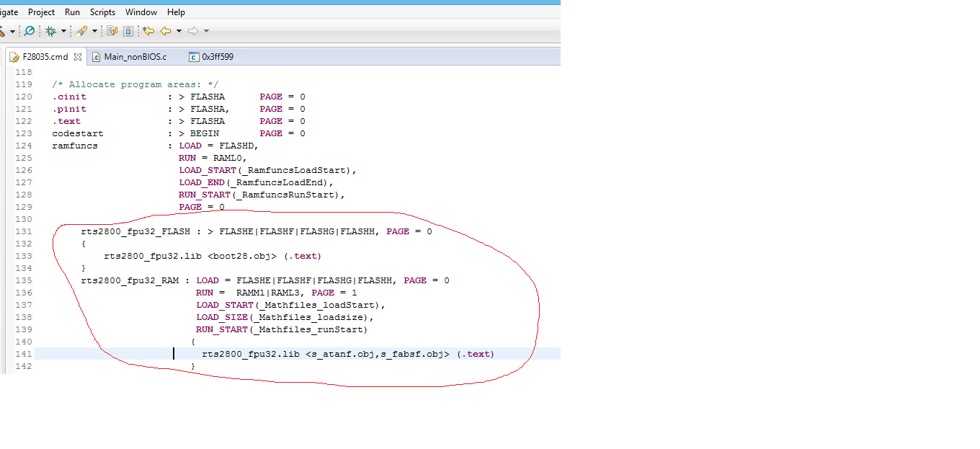Click the yellow Back navigation arrow
The image size is (980, 449).
click(x=166, y=31)
